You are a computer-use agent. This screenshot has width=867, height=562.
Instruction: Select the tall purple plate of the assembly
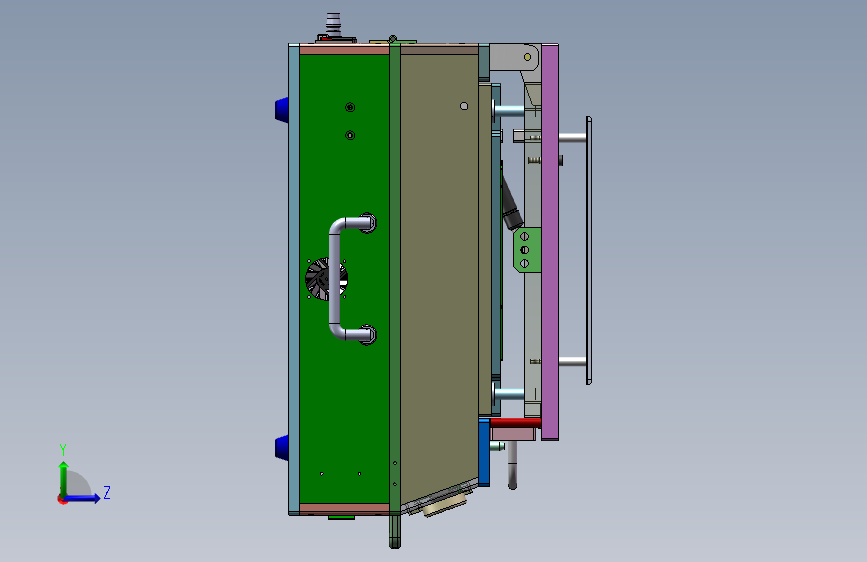[550, 242]
